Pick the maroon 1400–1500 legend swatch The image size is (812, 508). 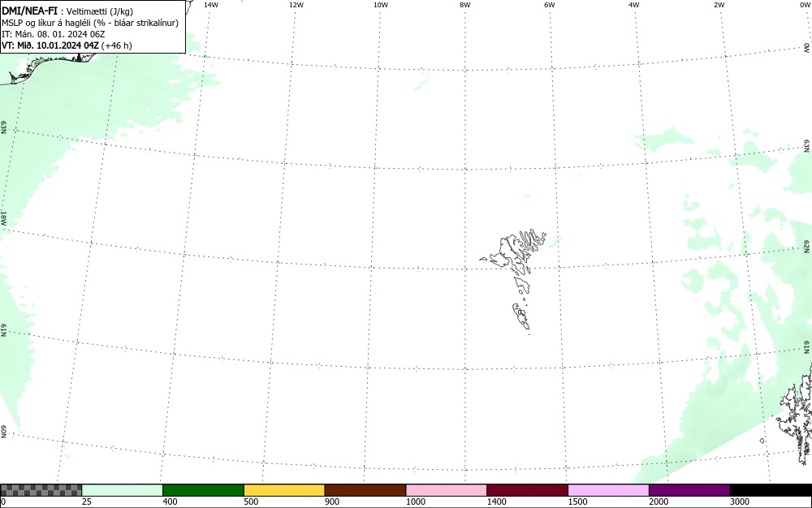click(x=527, y=490)
